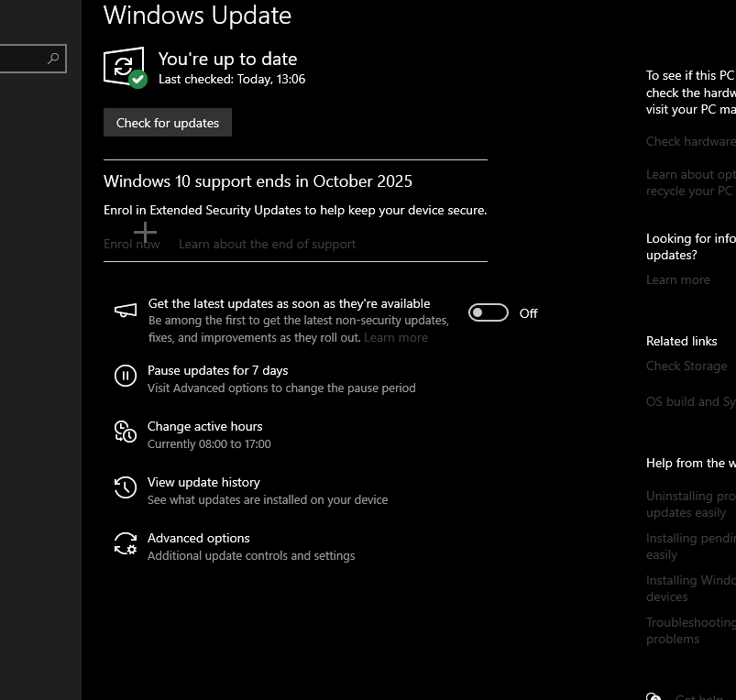
Task: Open the Check Storage related link
Action: point(687,366)
